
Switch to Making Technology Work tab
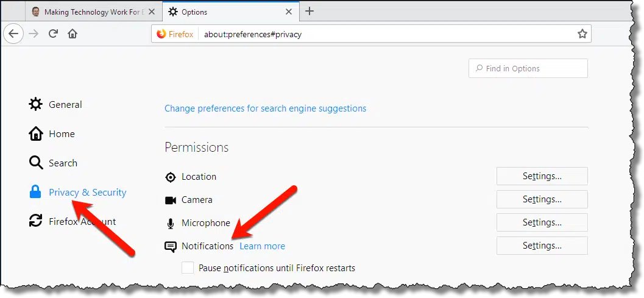[x=94, y=12]
